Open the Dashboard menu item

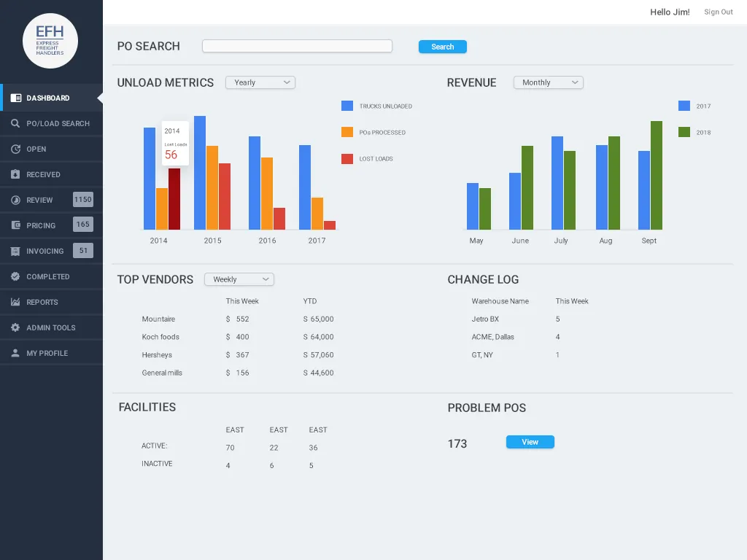tap(52, 98)
